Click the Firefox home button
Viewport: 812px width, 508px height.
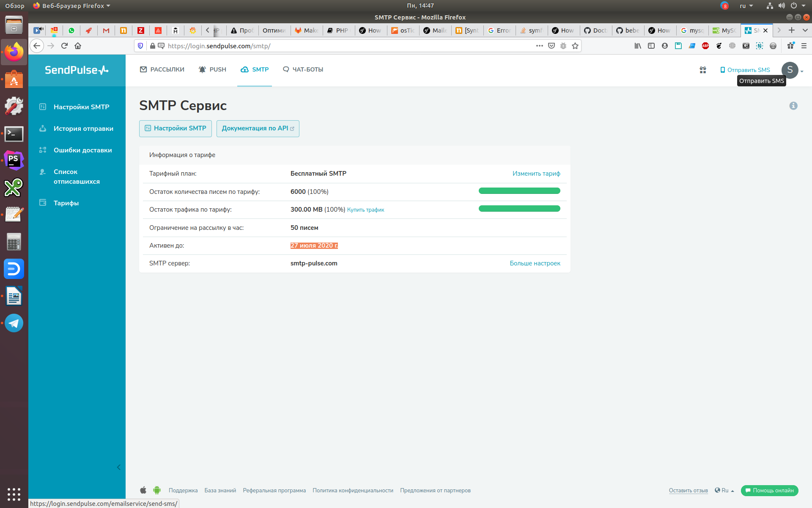click(78, 46)
